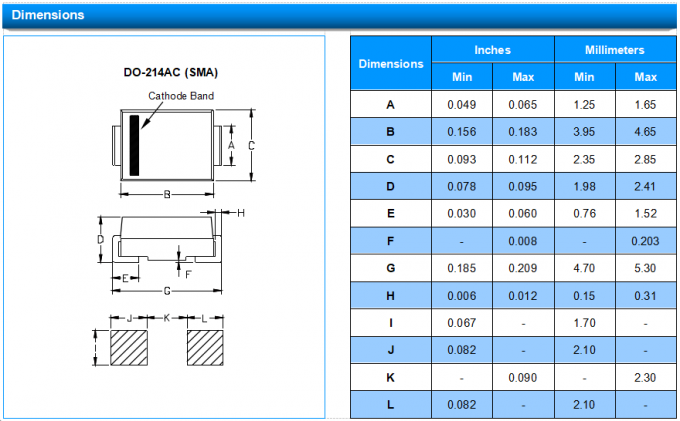The height and width of the screenshot is (421, 680).
Task: Click the Millimeters column group header
Action: (x=615, y=50)
